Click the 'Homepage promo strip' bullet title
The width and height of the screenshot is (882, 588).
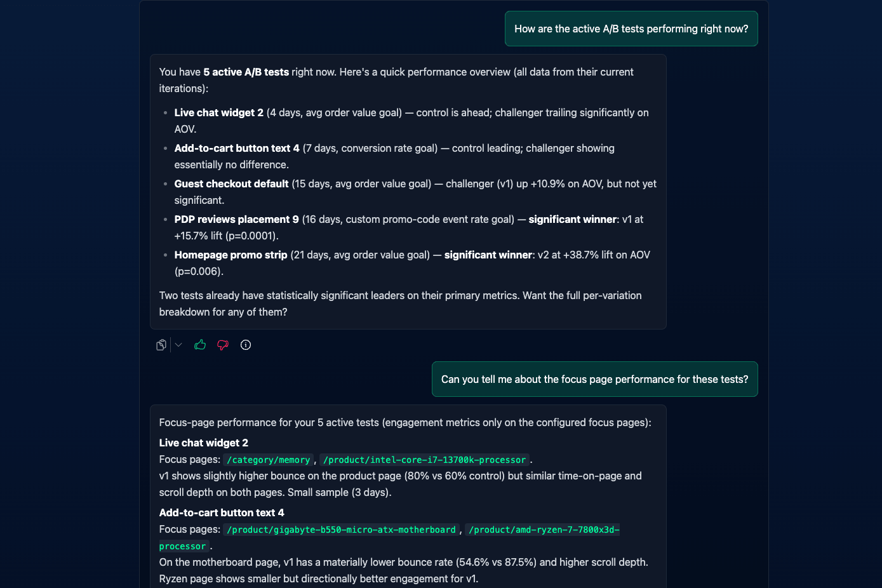[231, 255]
